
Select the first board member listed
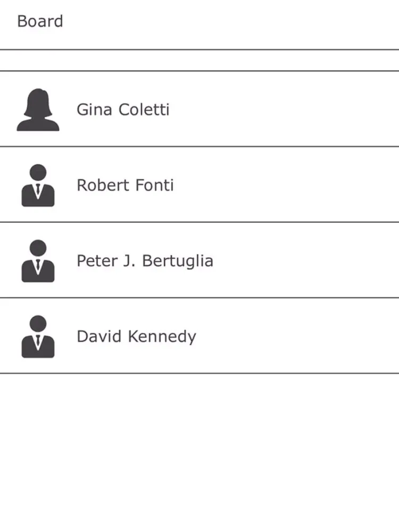click(123, 110)
